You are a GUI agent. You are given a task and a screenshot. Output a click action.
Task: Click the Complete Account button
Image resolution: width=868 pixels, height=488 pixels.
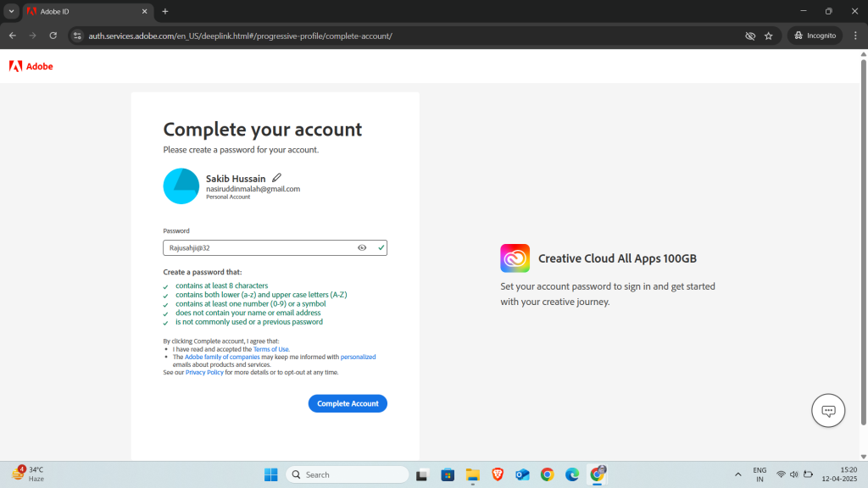tap(348, 403)
